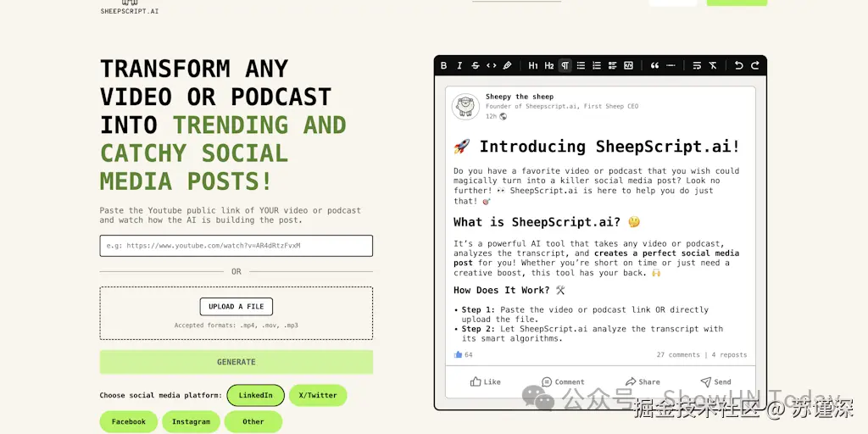Insert a code block

pos(628,65)
